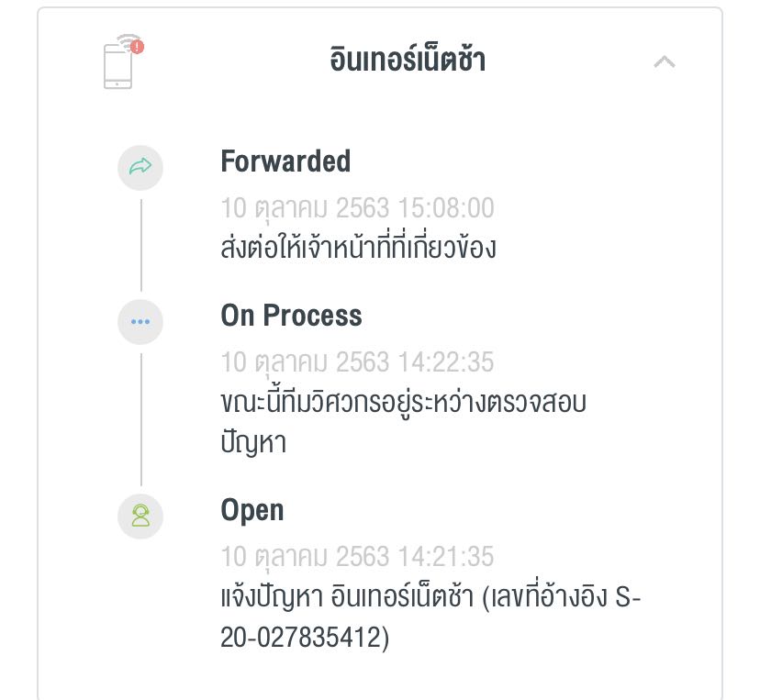Click the timeline line between On Process and Open
Image resolution: width=760 pixels, height=700 pixels.
pos(141,419)
